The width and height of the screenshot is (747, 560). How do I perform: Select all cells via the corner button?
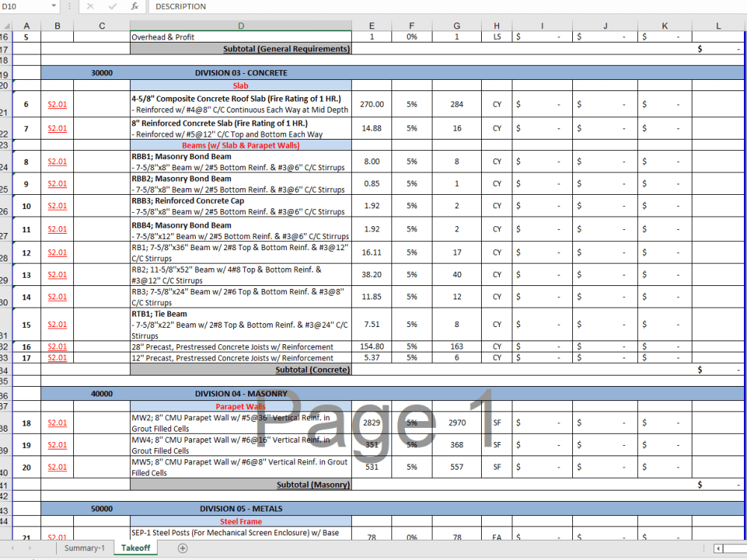pos(7,25)
